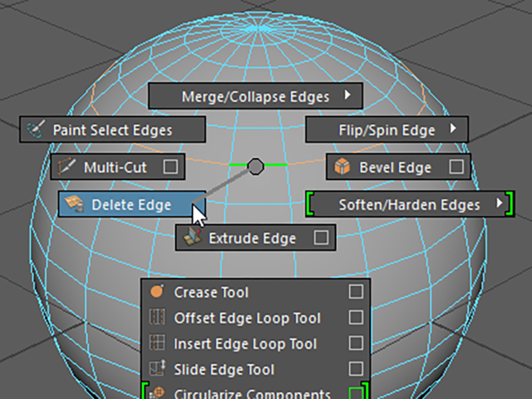Pick Offset Edge Loop Tool entry
The height and width of the screenshot is (399, 532).
pos(256,318)
